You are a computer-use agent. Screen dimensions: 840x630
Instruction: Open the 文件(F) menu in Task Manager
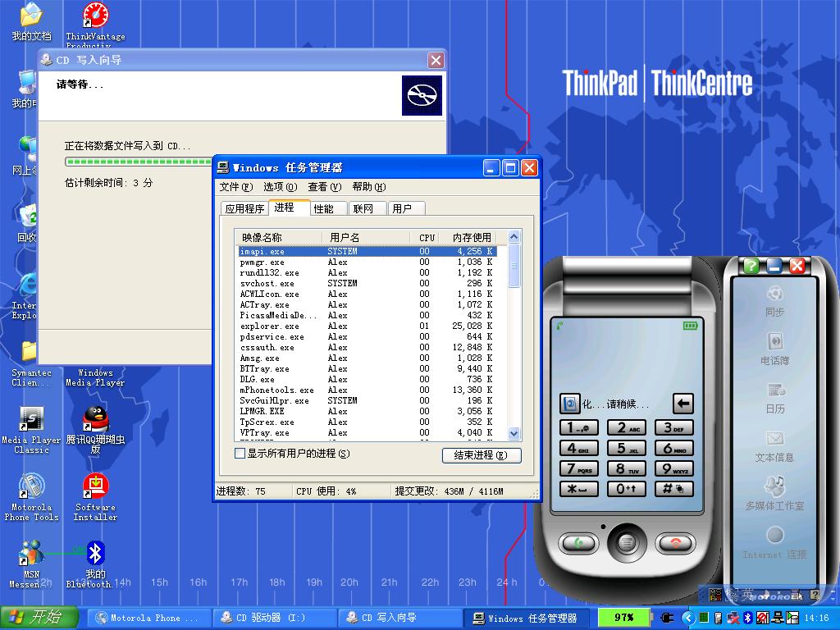click(235, 187)
